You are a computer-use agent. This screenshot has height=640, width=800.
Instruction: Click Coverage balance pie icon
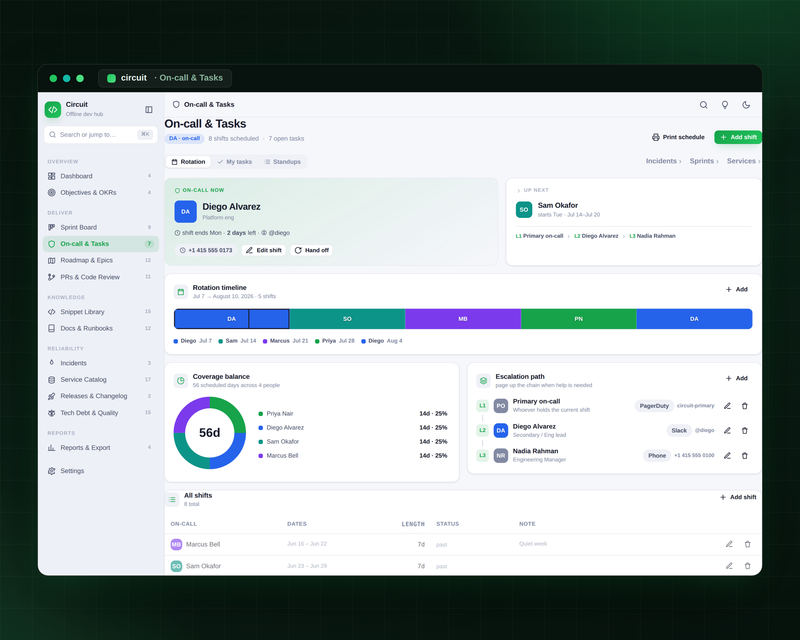coord(181,381)
